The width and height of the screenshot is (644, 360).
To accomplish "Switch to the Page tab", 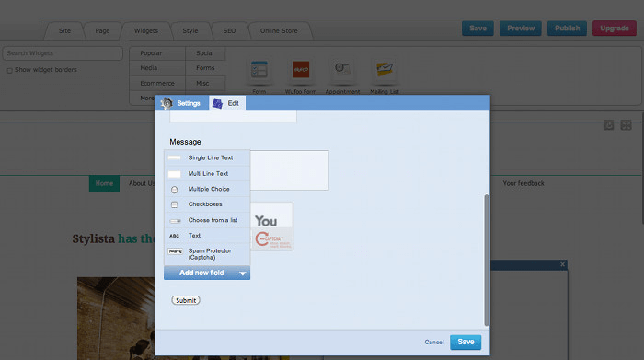I will [x=102, y=30].
